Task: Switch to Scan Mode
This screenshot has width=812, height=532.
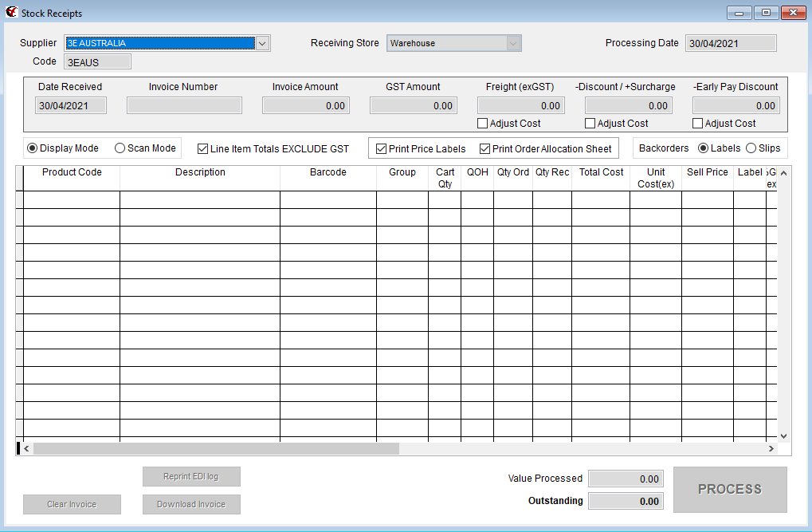Action: coord(120,148)
